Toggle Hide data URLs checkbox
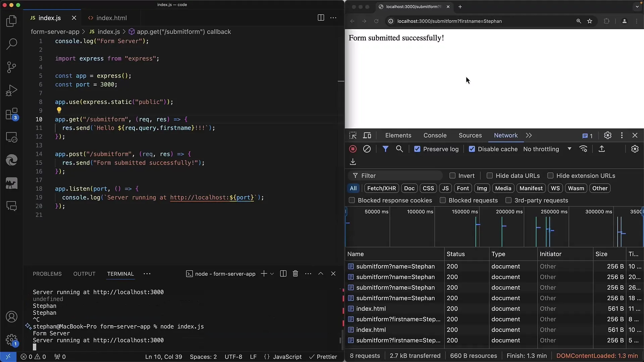Viewport: 644px width, 362px height. click(490, 176)
